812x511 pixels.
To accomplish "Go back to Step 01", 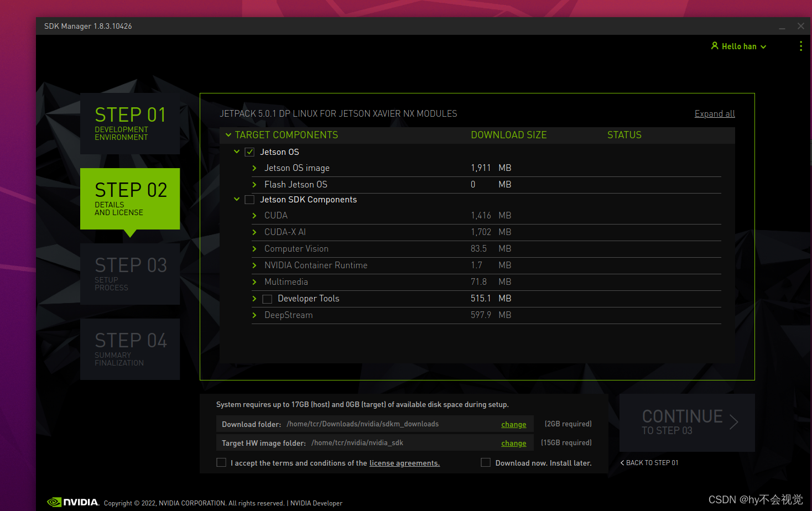I will pos(649,462).
